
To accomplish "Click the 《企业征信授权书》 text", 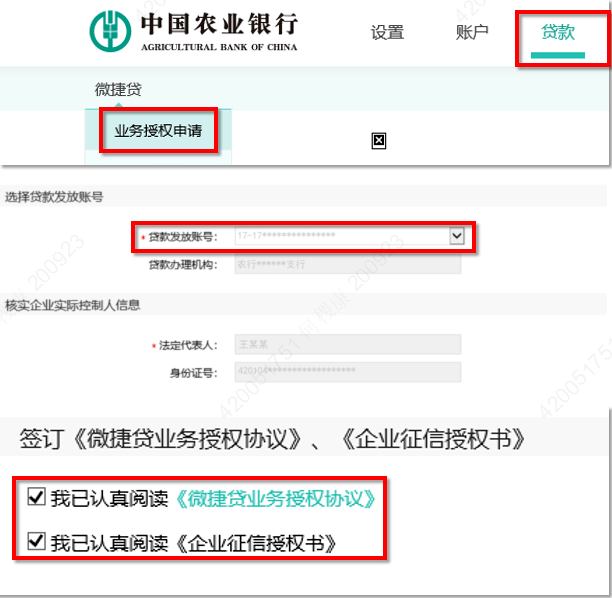I will tap(256, 543).
